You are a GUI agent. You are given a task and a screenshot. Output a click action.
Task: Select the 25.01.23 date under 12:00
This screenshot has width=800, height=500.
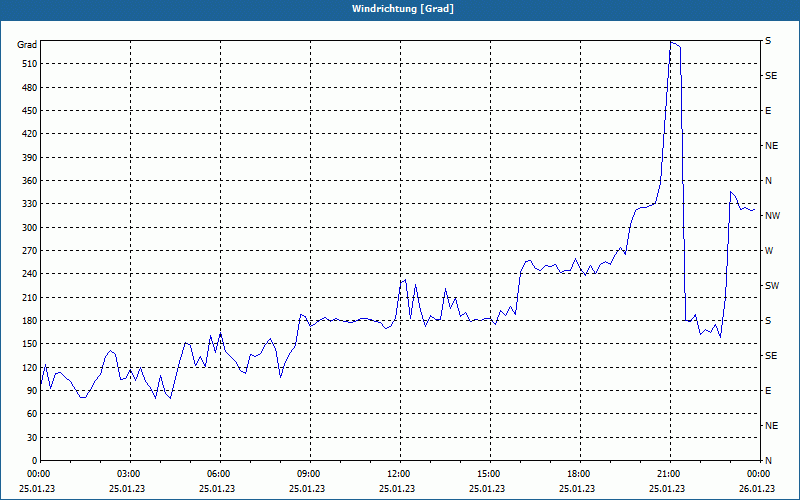tap(397, 488)
